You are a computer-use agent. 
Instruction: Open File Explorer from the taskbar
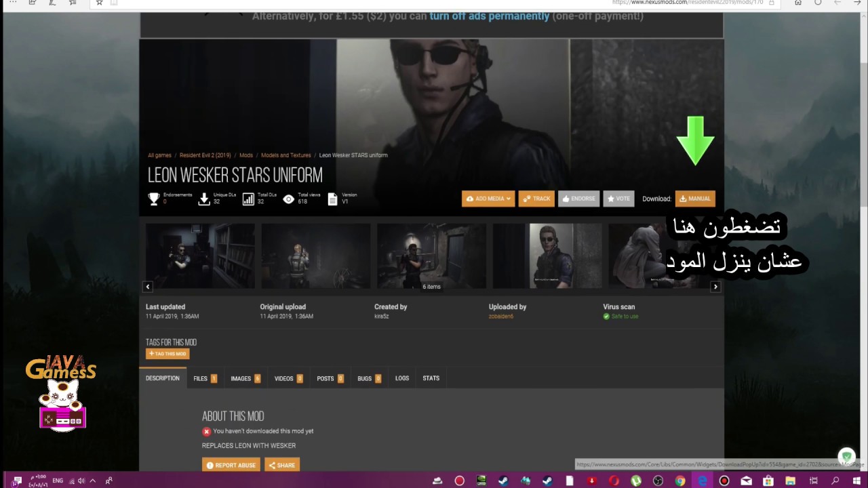pos(790,481)
